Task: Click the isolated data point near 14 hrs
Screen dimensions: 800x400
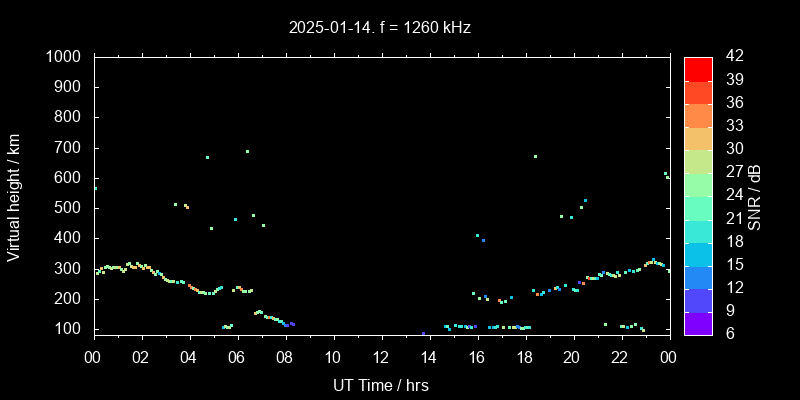Action: tap(423, 334)
